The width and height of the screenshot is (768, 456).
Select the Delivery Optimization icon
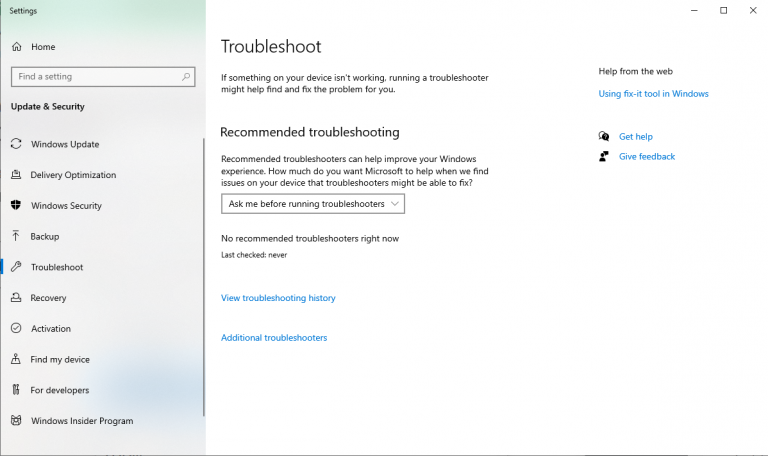click(x=16, y=175)
